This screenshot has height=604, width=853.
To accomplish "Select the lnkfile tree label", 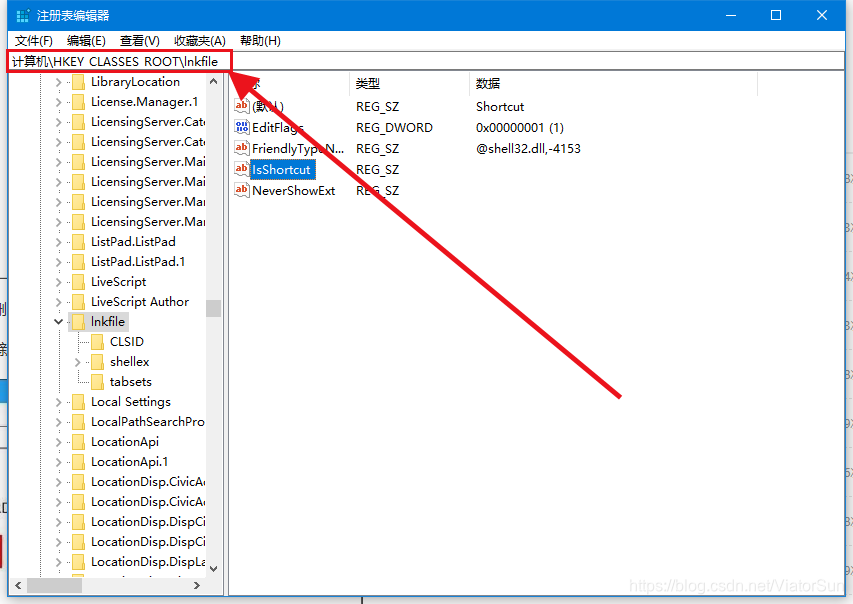I will click(x=108, y=322).
